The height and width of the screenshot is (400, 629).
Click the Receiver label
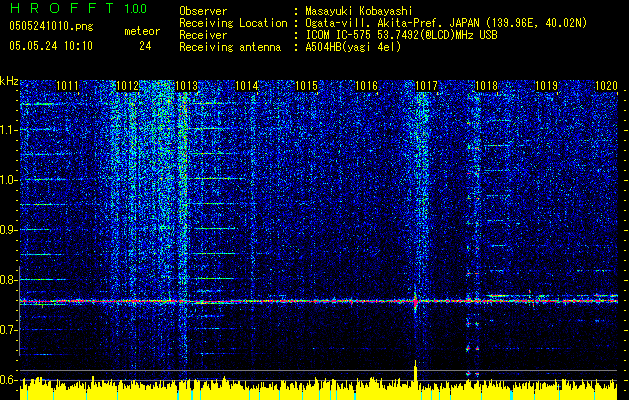(x=203, y=35)
